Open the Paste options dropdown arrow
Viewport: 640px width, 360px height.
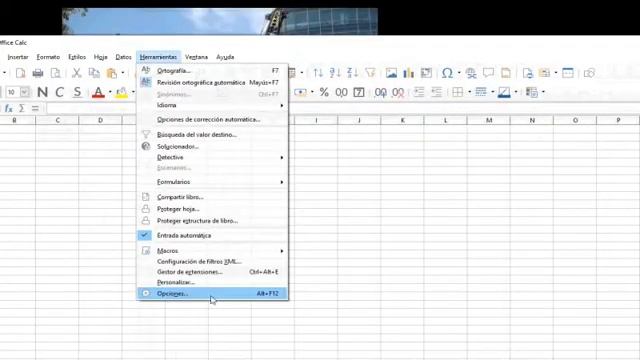pyautogui.click(x=123, y=73)
